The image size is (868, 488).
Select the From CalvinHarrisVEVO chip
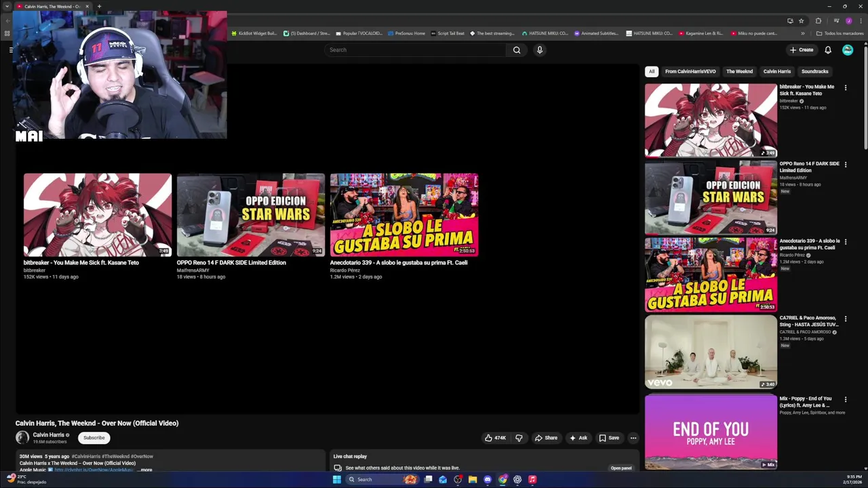690,71
